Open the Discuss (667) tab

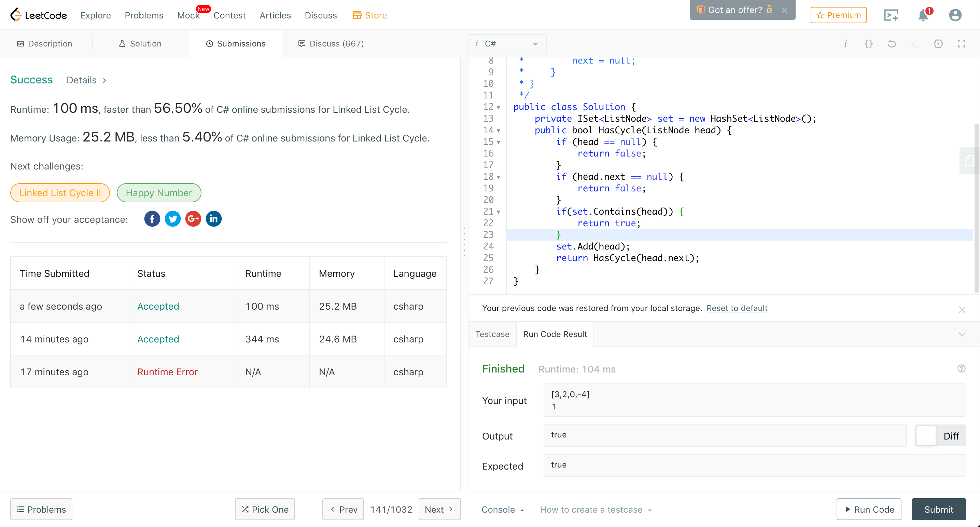tap(331, 44)
